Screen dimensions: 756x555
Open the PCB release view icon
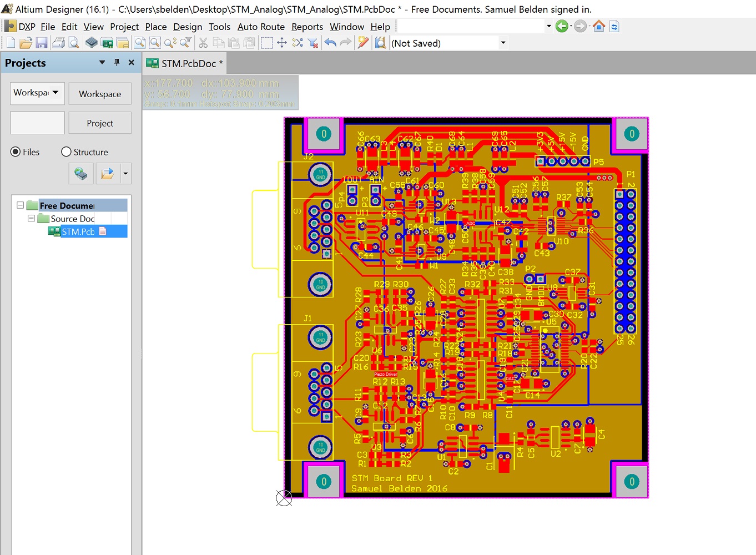(x=107, y=43)
